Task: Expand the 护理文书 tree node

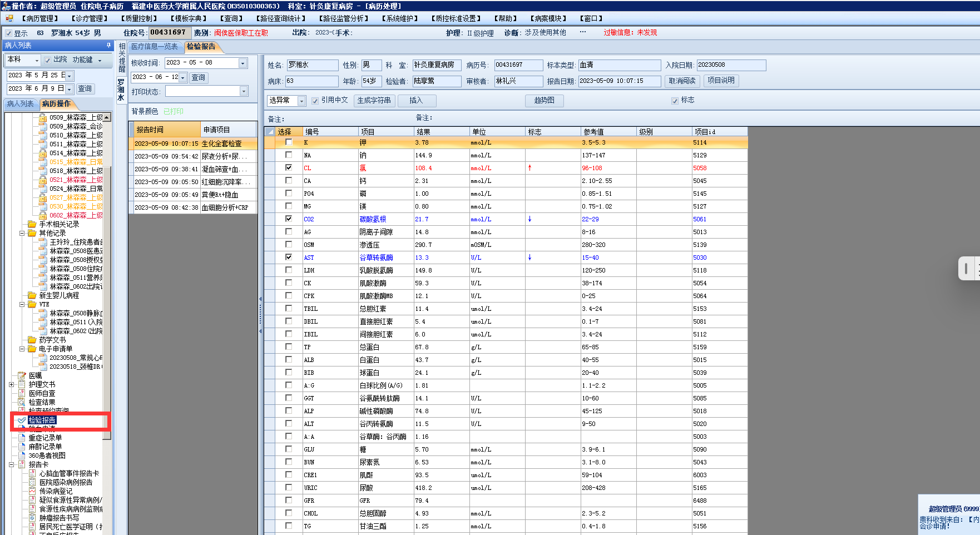Action: [12, 384]
